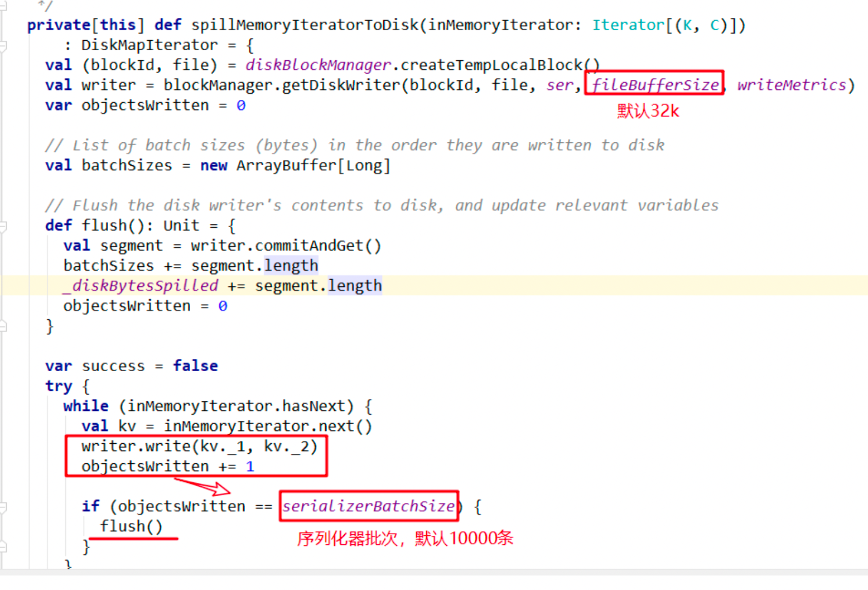
Task: Click the writer.write(kv._1, kv._2) statement
Action: pyautogui.click(x=199, y=447)
